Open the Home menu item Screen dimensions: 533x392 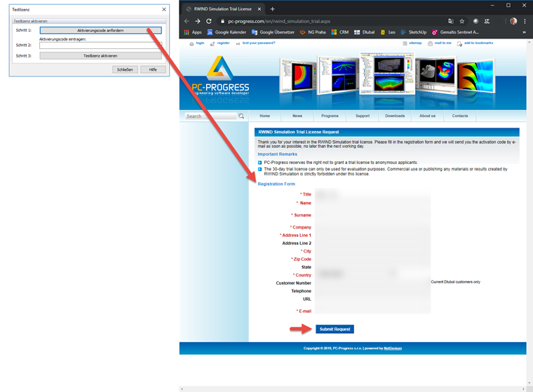click(x=265, y=116)
